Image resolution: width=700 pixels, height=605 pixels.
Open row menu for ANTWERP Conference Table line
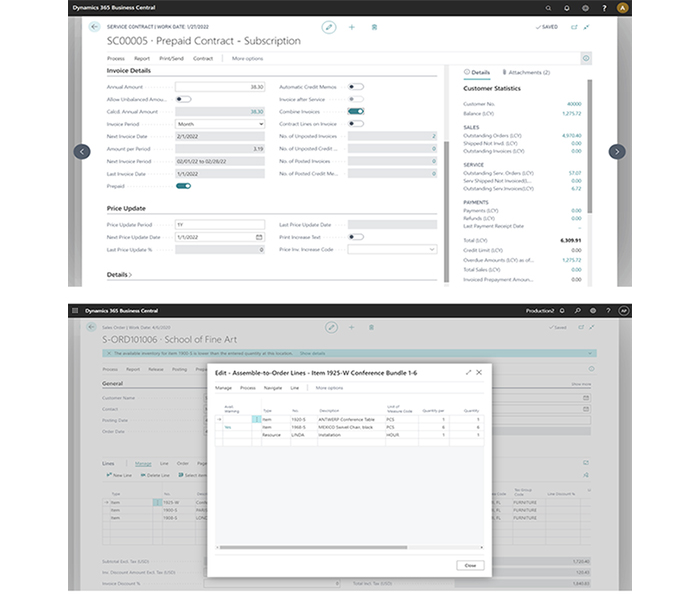(x=256, y=419)
